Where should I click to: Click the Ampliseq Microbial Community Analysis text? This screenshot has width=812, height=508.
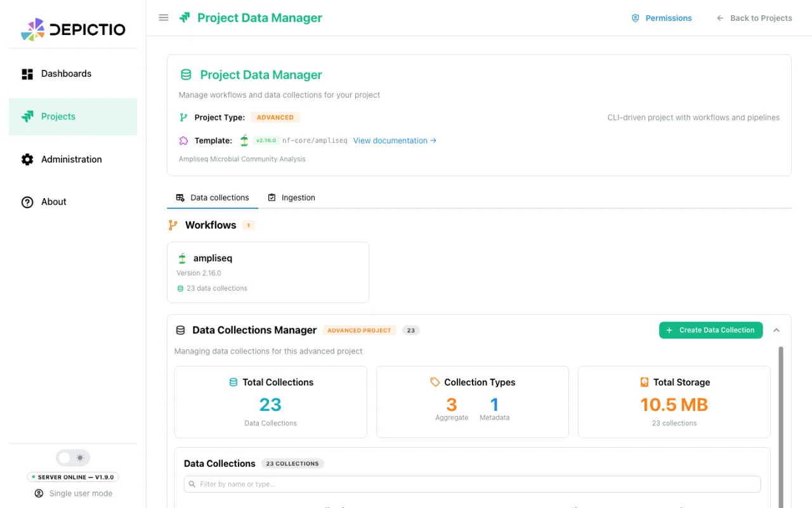tap(242, 159)
